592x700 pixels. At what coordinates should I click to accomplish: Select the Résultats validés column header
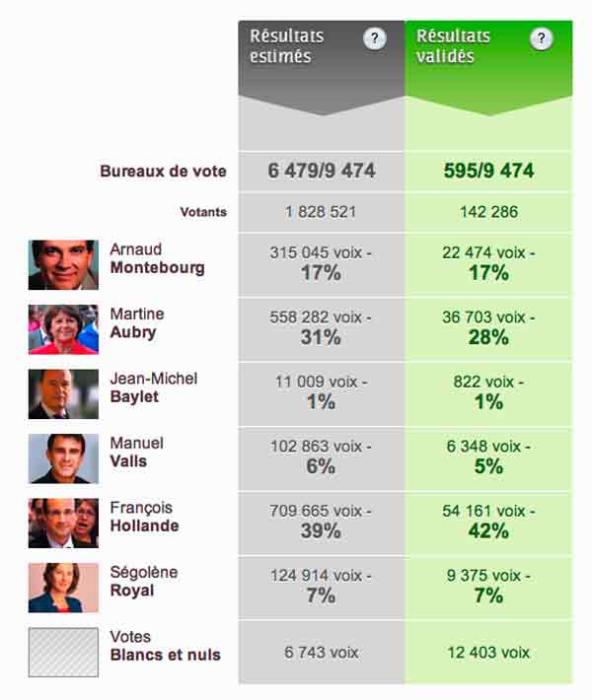488,67
